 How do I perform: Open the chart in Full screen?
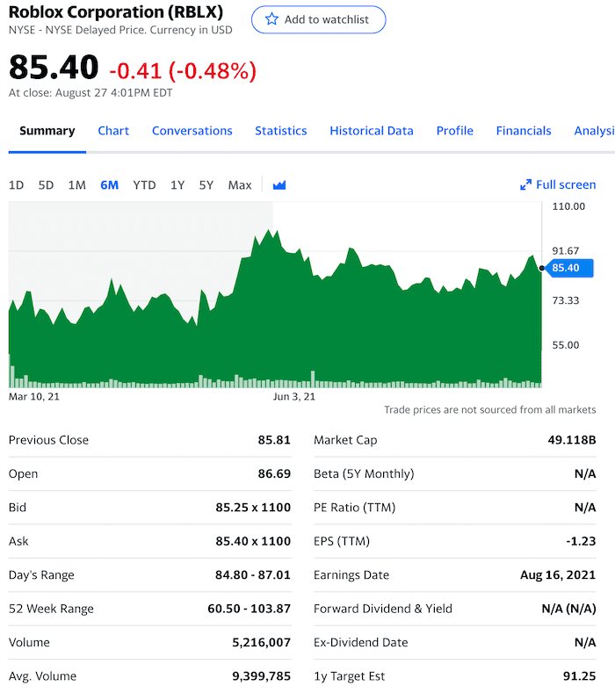click(558, 184)
